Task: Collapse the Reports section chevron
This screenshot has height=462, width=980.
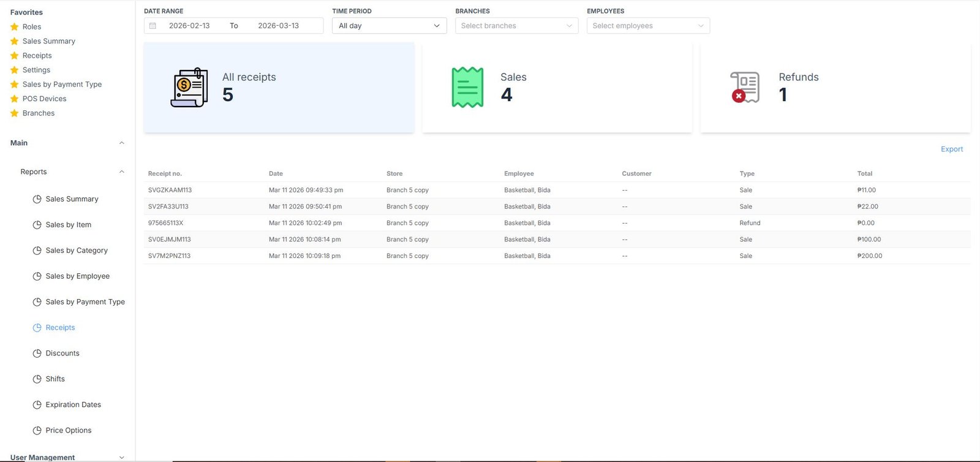Action: click(121, 172)
